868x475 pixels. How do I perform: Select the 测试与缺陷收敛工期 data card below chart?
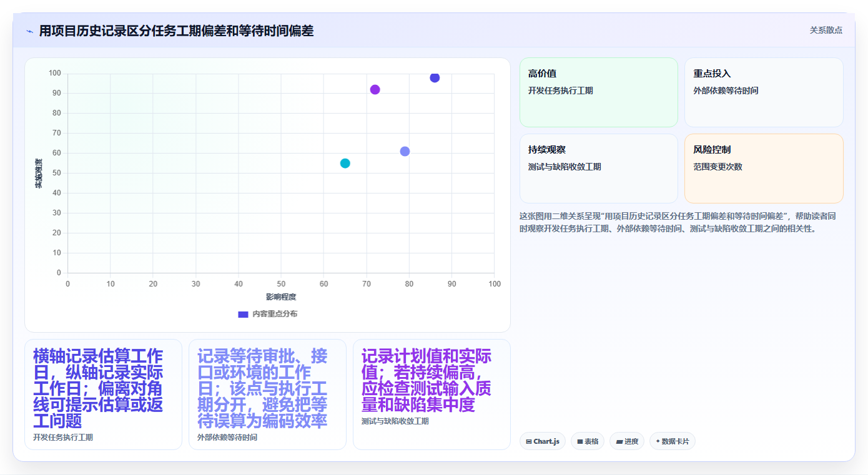pos(432,394)
